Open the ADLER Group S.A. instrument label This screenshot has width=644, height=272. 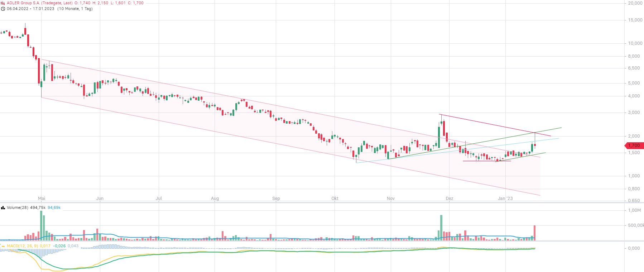click(x=39, y=3)
